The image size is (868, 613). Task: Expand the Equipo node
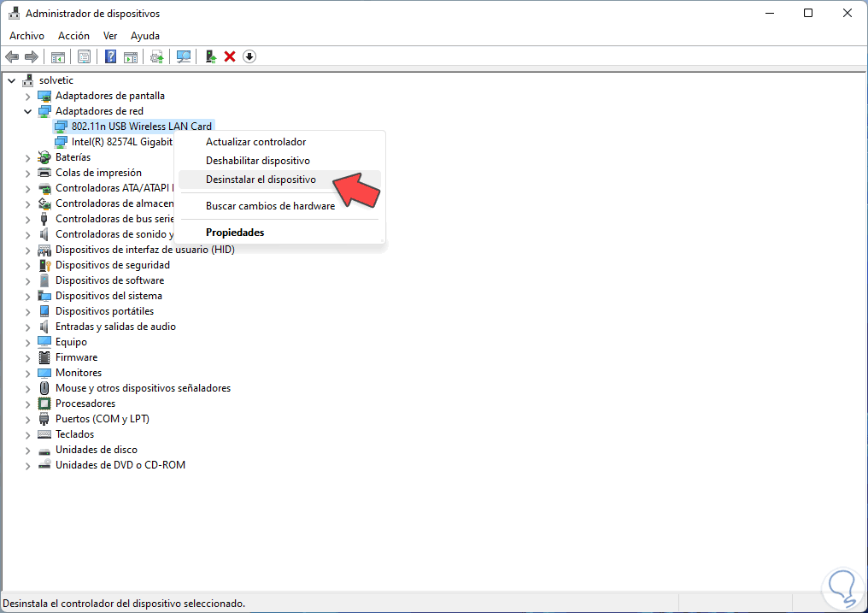pyautogui.click(x=27, y=342)
